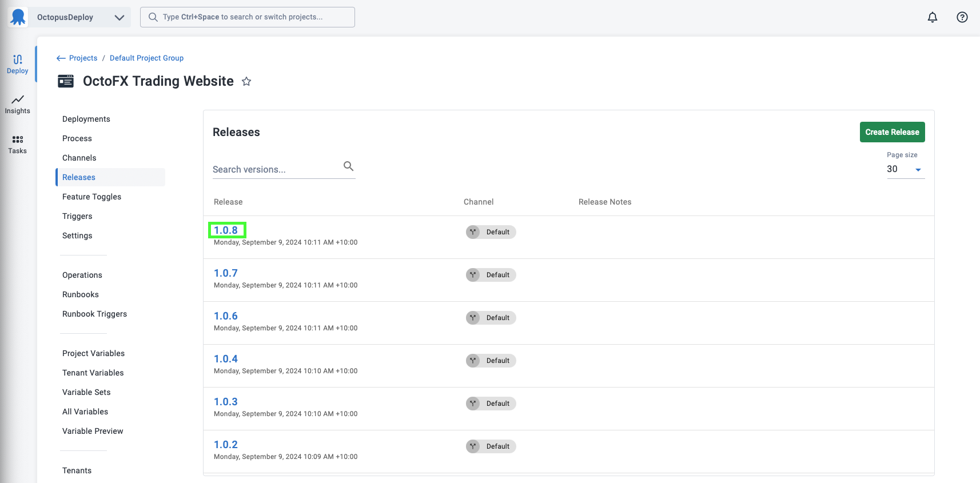Focus the Search versions field
Screen dimensions: 980x483
[x=277, y=169]
